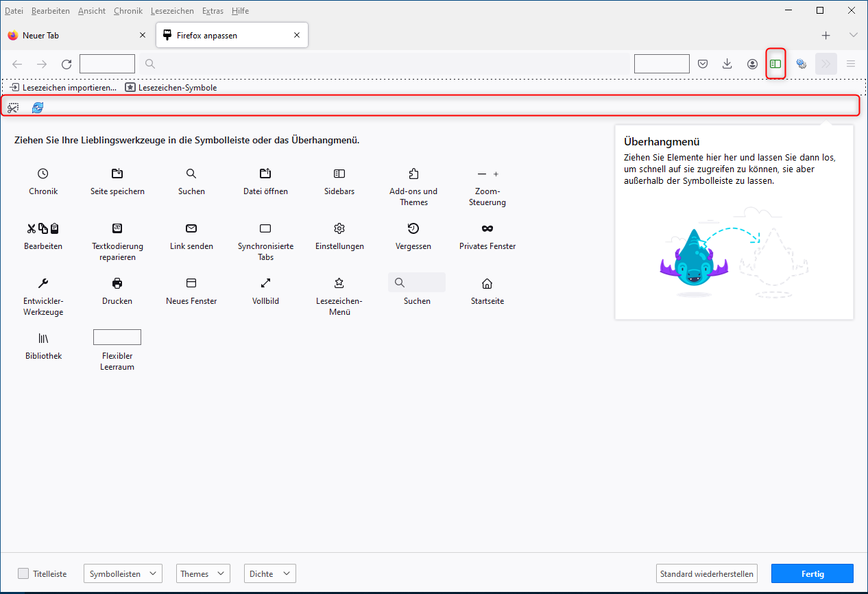Select the Drucken printer icon
868x594 pixels.
coord(117,283)
